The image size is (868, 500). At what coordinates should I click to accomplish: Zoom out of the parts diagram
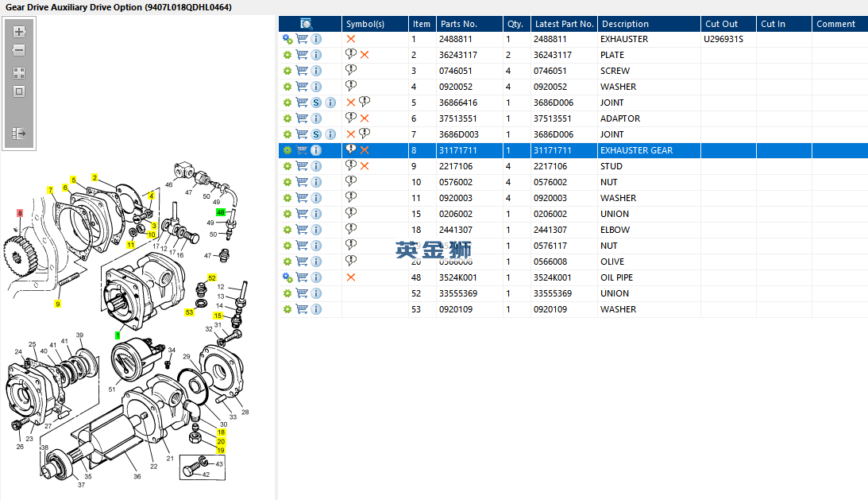19,50
